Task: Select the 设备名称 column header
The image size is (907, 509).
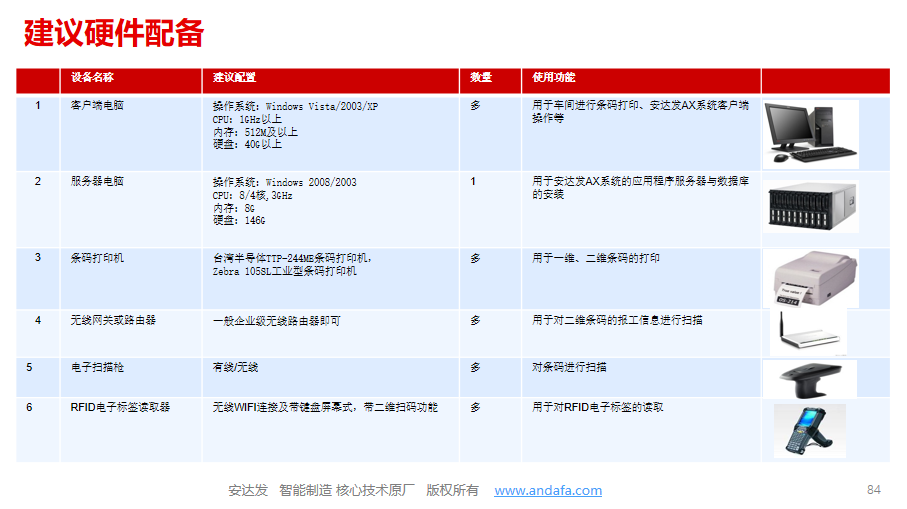Action: (x=92, y=78)
